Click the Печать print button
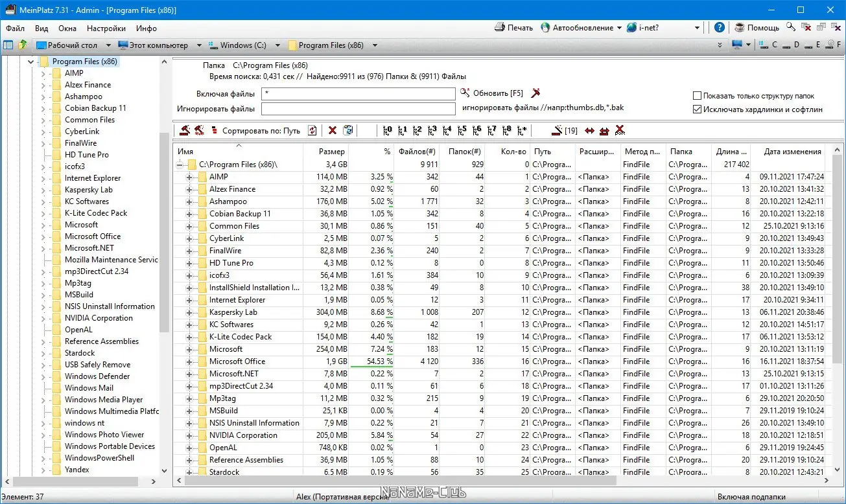This screenshot has height=504, width=846. click(x=513, y=28)
